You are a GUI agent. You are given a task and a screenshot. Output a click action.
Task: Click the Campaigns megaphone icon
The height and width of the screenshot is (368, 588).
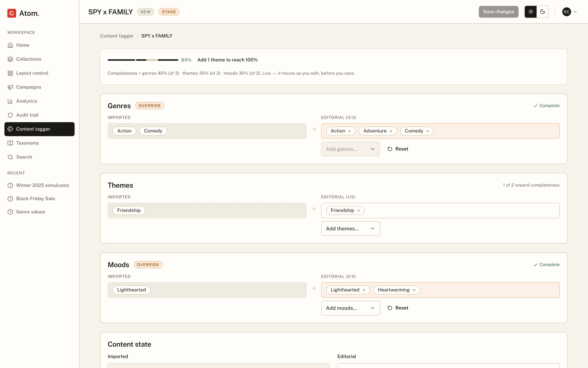[10, 87]
